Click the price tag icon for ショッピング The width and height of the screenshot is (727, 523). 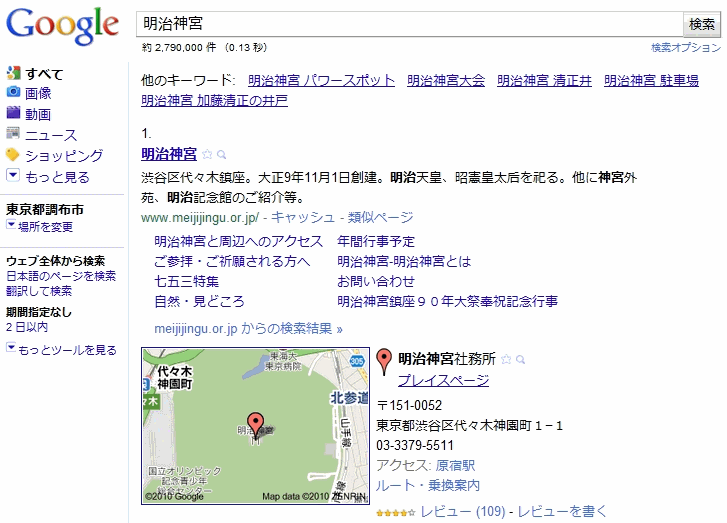pos(13,154)
